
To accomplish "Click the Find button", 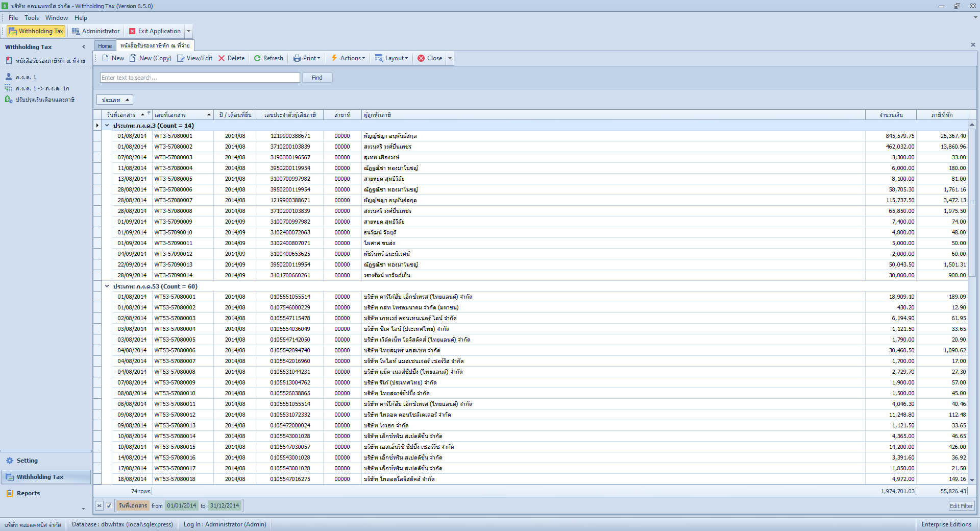I will pyautogui.click(x=317, y=78).
